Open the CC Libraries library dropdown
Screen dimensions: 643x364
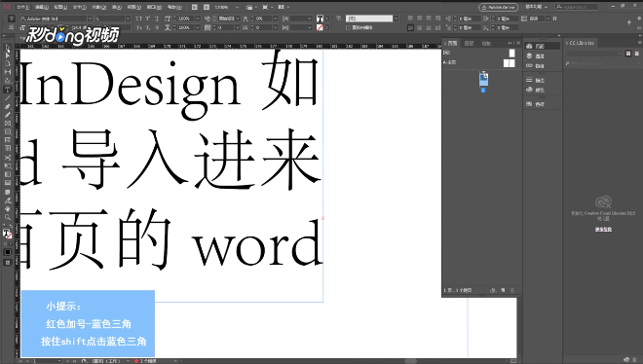[x=594, y=54]
